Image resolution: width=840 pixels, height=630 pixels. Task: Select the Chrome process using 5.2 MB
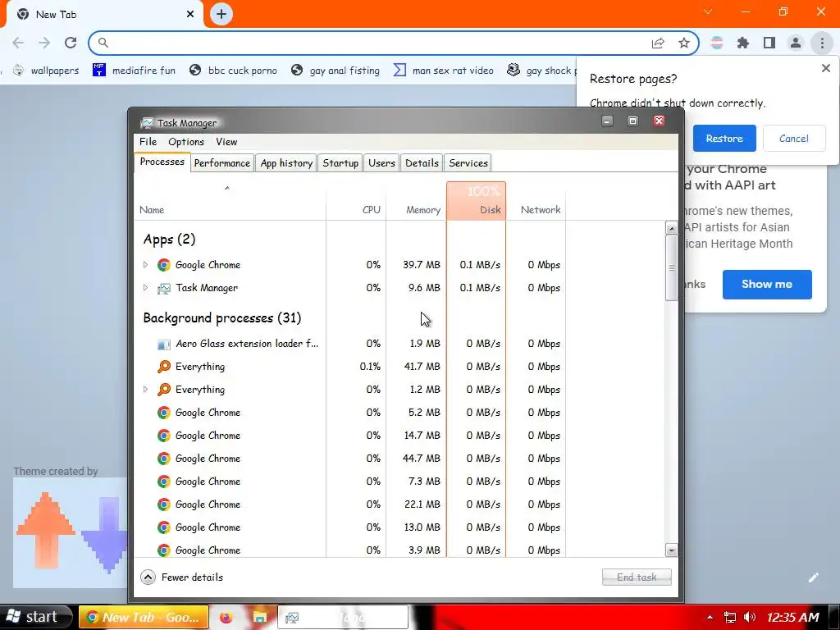coord(349,413)
